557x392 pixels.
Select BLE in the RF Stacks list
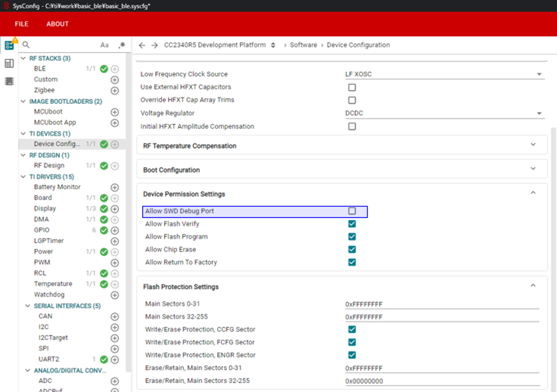pyautogui.click(x=40, y=69)
